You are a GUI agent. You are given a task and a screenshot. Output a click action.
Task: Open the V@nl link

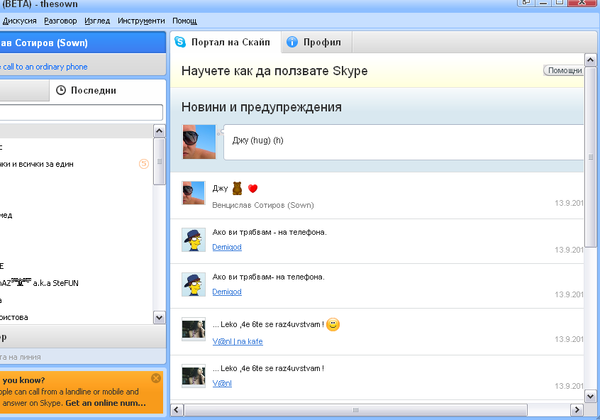[222, 383]
